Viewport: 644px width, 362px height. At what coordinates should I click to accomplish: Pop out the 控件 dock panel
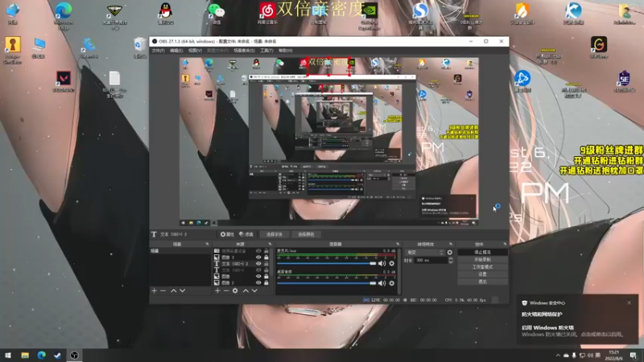pos(505,245)
